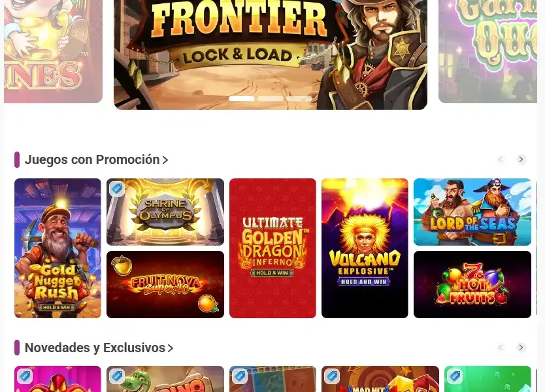545x392 pixels.
Task: Open the Fruit Nova Super 40 game
Action: tap(165, 284)
